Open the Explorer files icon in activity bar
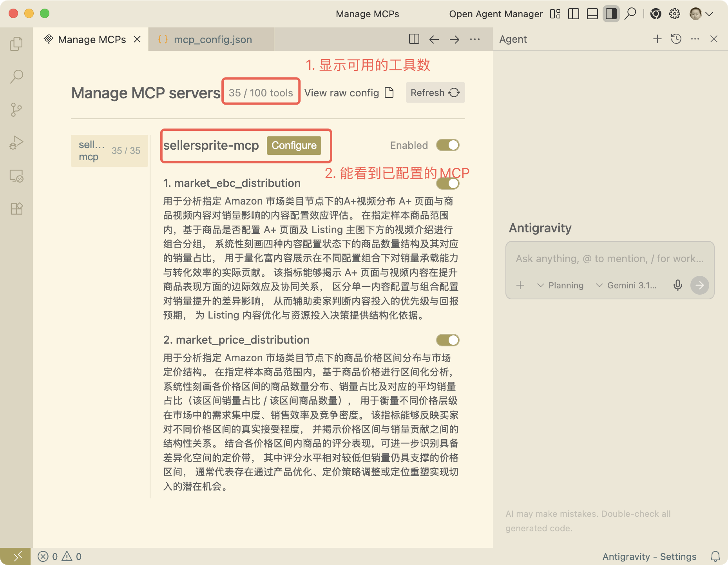The image size is (728, 565). click(x=16, y=44)
